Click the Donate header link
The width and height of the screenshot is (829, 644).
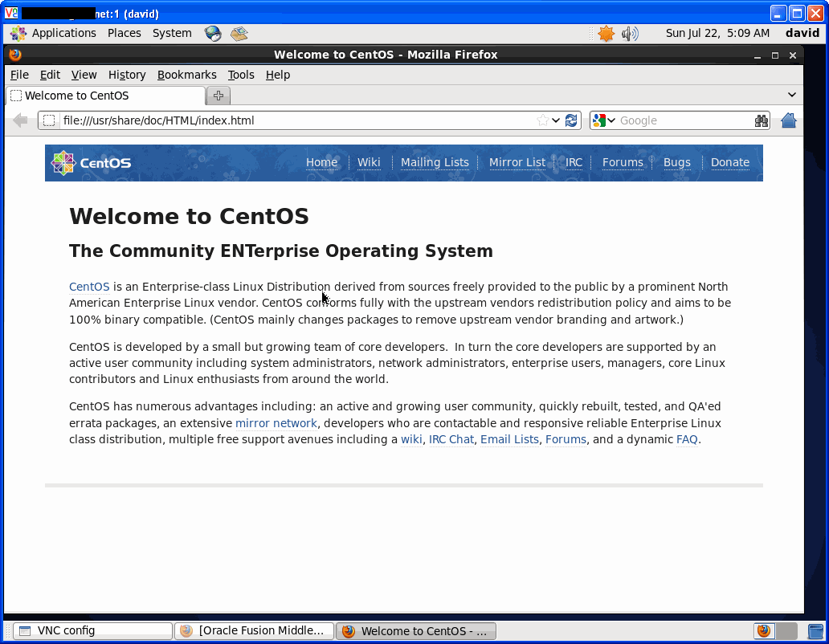point(730,163)
